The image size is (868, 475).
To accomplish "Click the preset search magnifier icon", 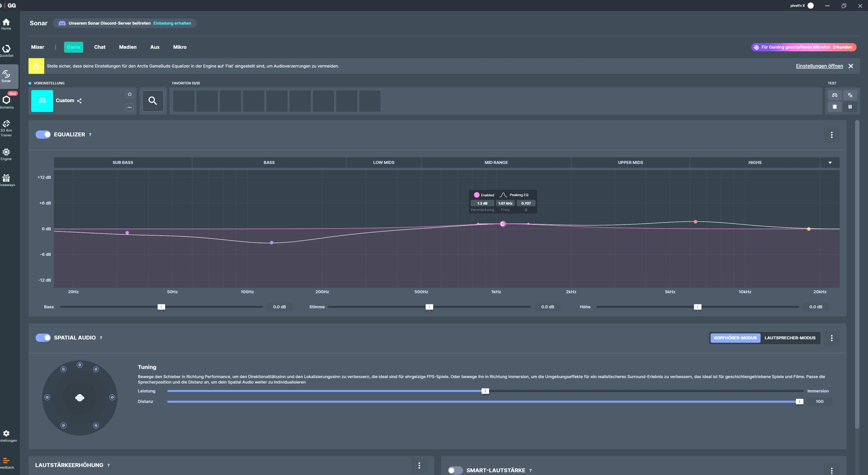I will pyautogui.click(x=153, y=100).
